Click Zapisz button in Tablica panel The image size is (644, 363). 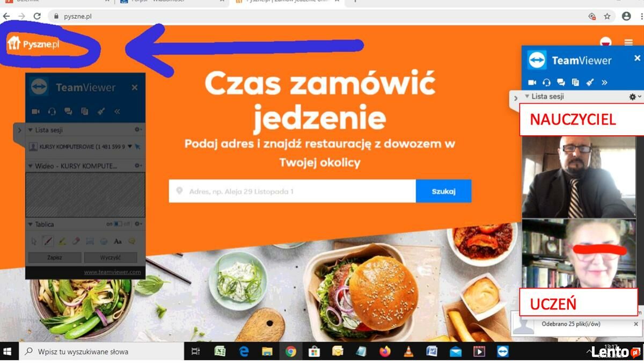54,257
